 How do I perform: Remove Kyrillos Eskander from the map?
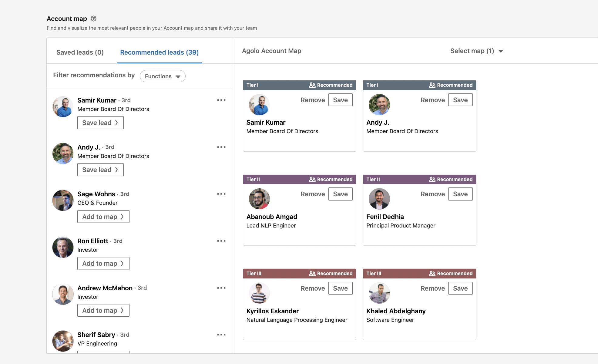click(x=313, y=288)
